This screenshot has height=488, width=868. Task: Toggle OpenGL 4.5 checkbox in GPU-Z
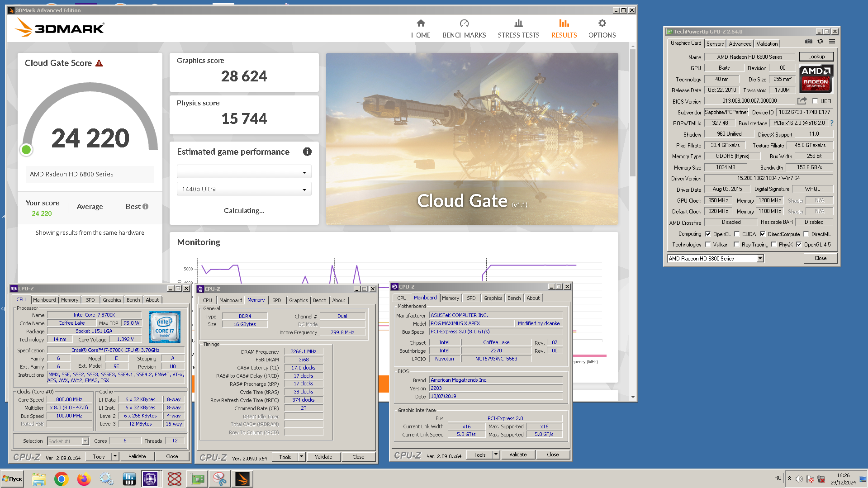pos(799,245)
